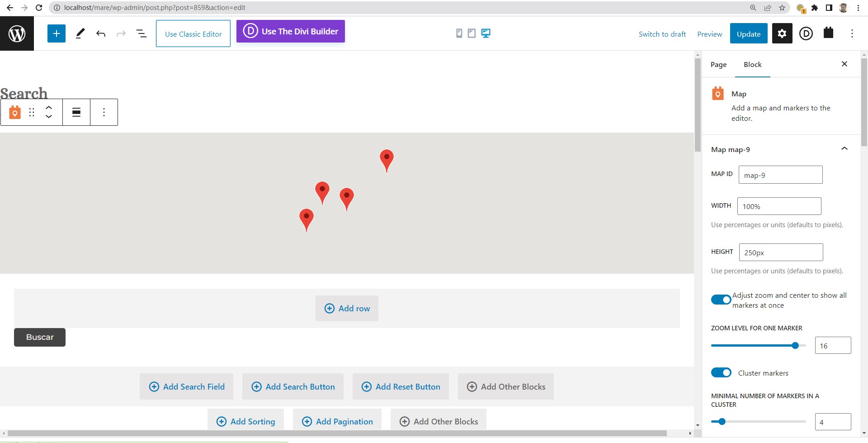Click the lowest red map marker

pyautogui.click(x=307, y=219)
